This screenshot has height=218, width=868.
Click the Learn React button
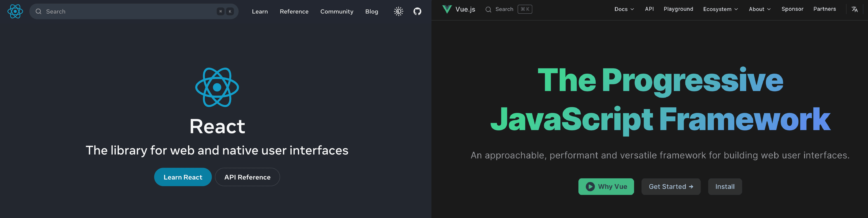(x=183, y=177)
